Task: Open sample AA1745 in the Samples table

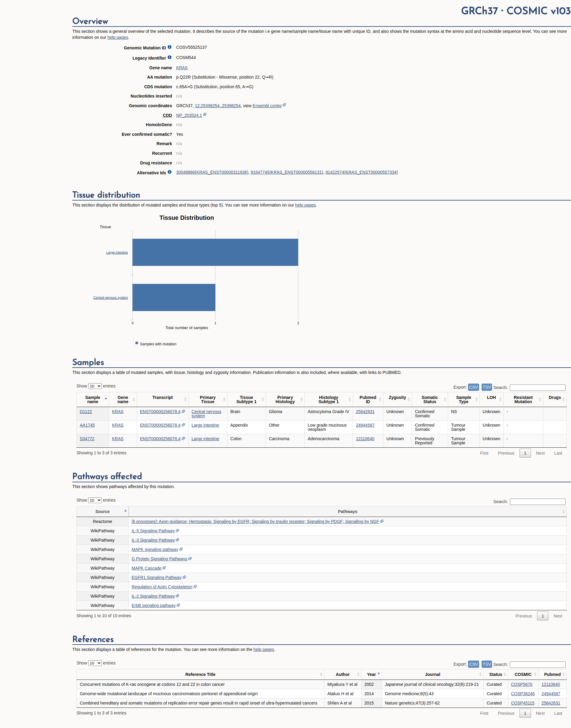Action: pos(87,425)
